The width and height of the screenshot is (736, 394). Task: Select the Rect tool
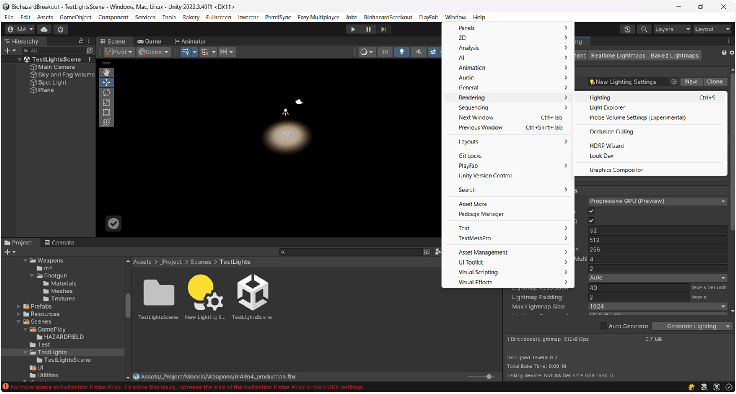pos(107,112)
